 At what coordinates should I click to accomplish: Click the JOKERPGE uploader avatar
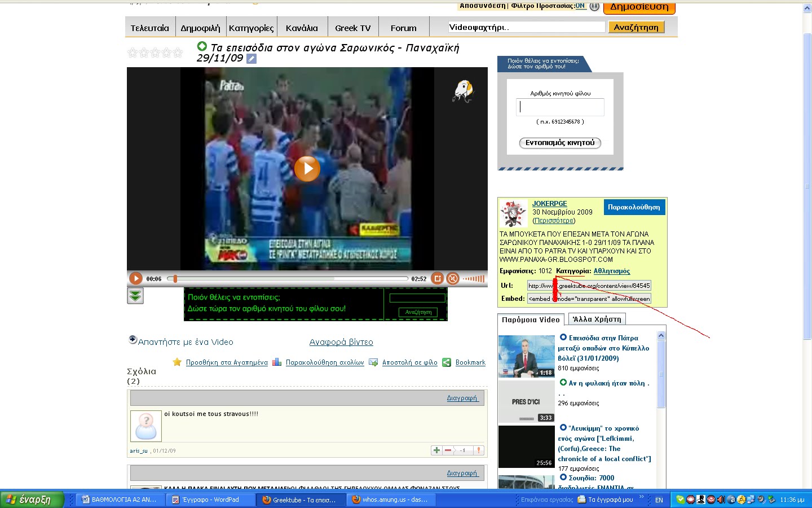[x=513, y=214]
